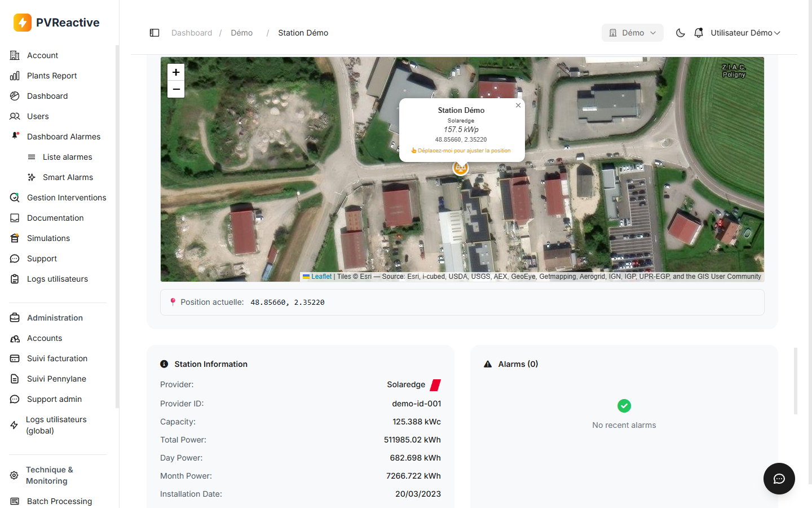Open the notifications bell
Screen dimensions: 812x508
coord(699,33)
